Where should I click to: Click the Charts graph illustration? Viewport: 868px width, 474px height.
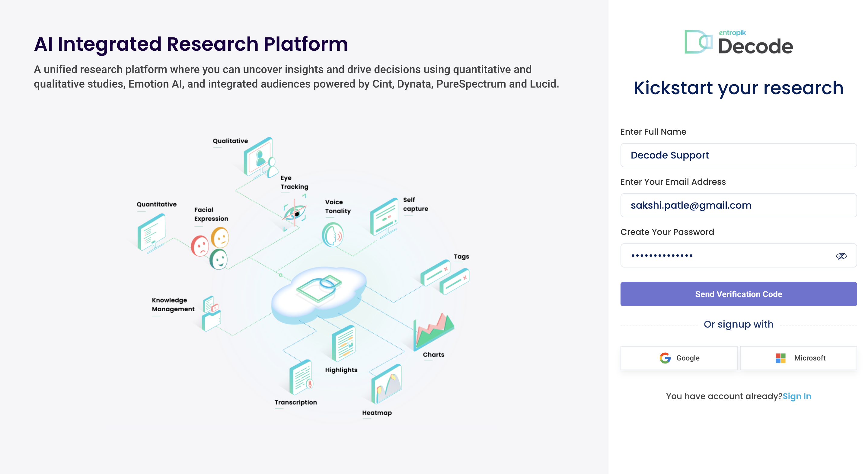click(x=433, y=332)
